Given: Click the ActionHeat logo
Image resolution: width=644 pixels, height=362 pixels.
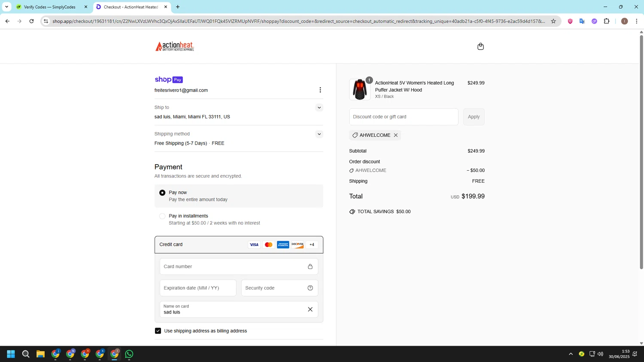Looking at the screenshot, I should 175,46.
